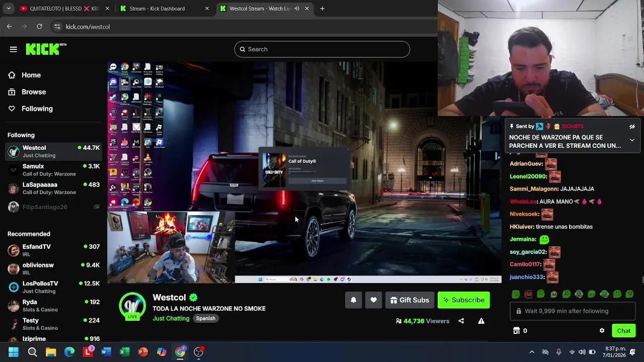Click the site information icon in address bar
Image resolution: width=644 pixels, height=362 pixels.
click(57, 27)
